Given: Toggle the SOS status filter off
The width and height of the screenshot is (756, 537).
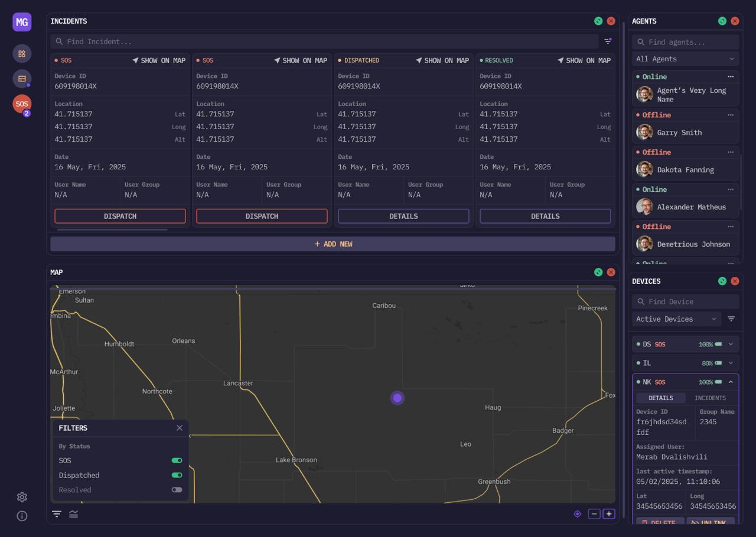Looking at the screenshot, I should [x=177, y=460].
